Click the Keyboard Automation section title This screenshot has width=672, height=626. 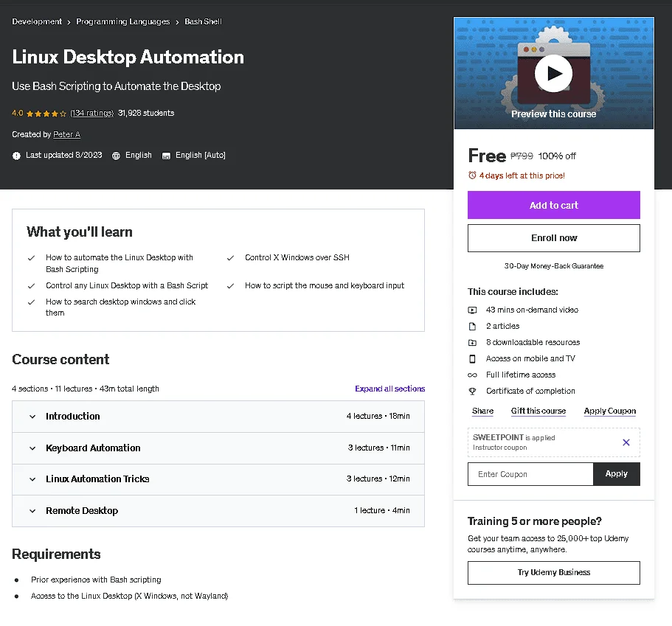[x=93, y=448]
